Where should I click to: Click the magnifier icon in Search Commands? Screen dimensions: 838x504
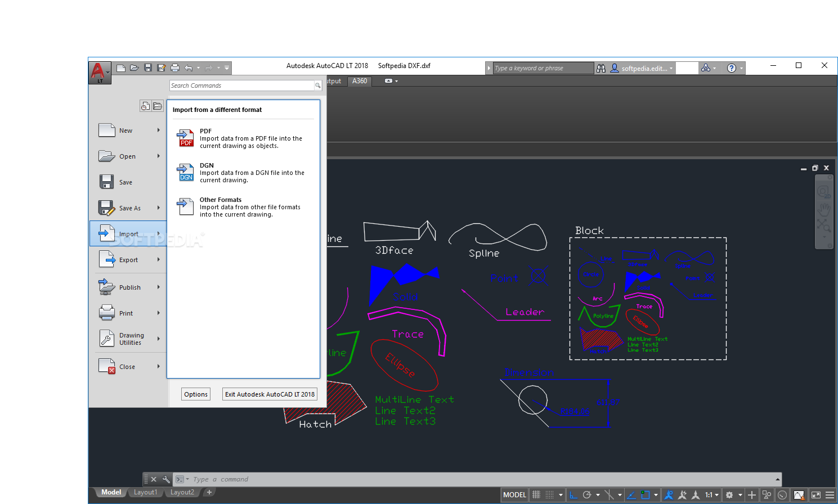317,85
